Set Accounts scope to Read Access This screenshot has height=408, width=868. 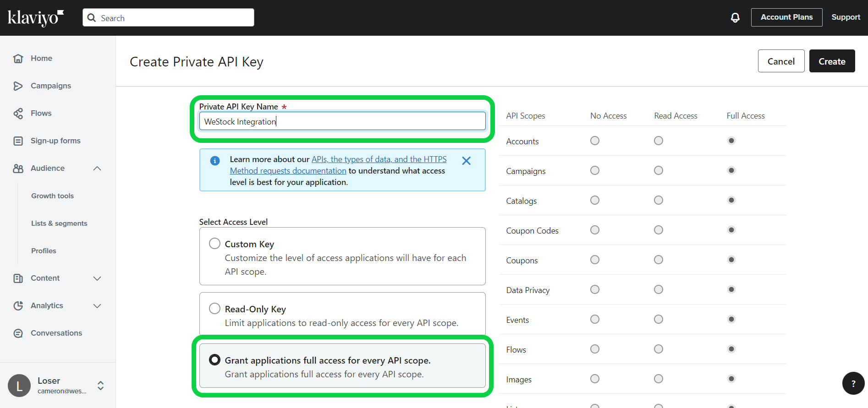659,141
